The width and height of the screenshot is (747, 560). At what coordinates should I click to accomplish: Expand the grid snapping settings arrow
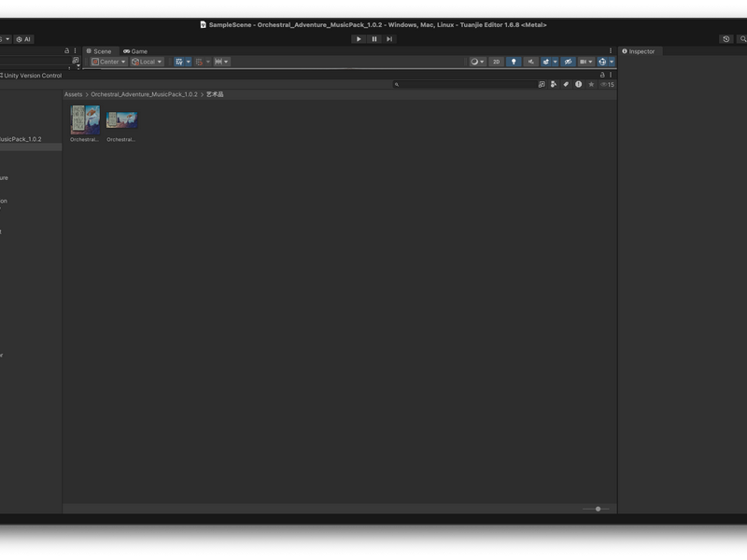click(x=207, y=62)
